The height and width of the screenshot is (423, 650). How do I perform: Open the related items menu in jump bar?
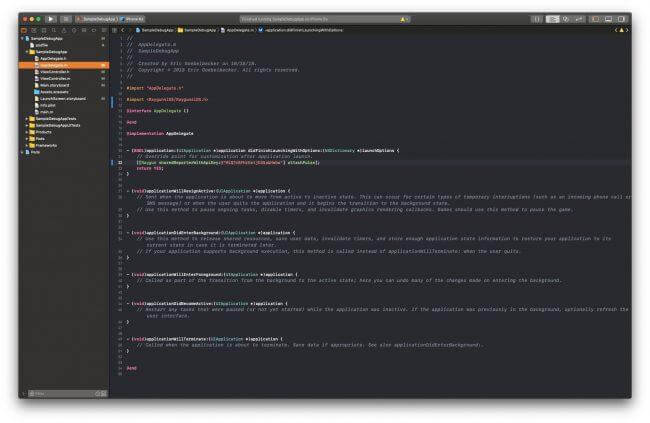pyautogui.click(x=115, y=30)
